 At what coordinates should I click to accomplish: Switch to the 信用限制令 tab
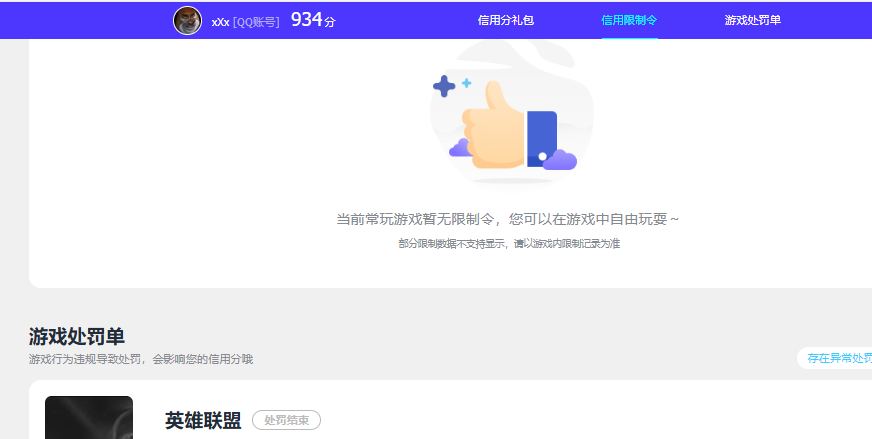629,21
